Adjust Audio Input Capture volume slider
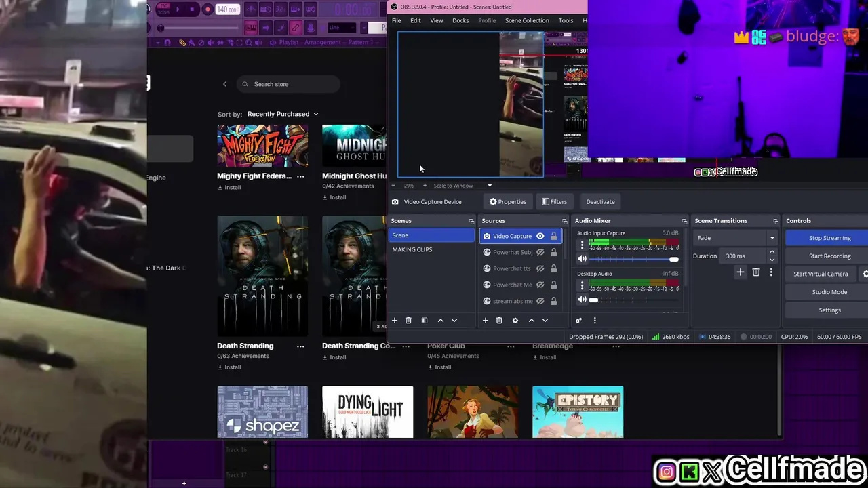868x488 pixels. click(x=634, y=259)
